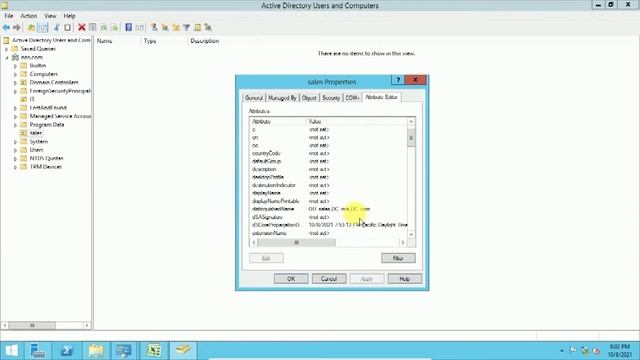640x360 pixels.
Task: Select the NTDS Quotas tree item
Action: (46, 158)
